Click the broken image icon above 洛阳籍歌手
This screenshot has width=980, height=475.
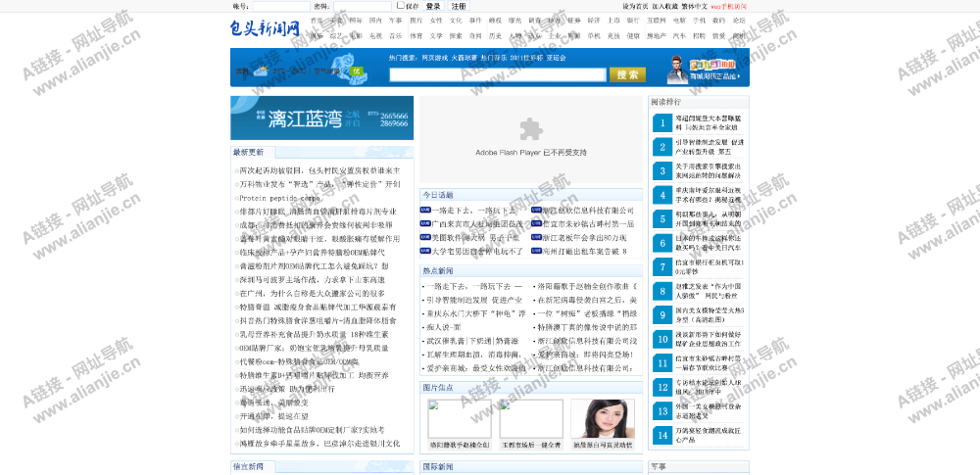432,405
